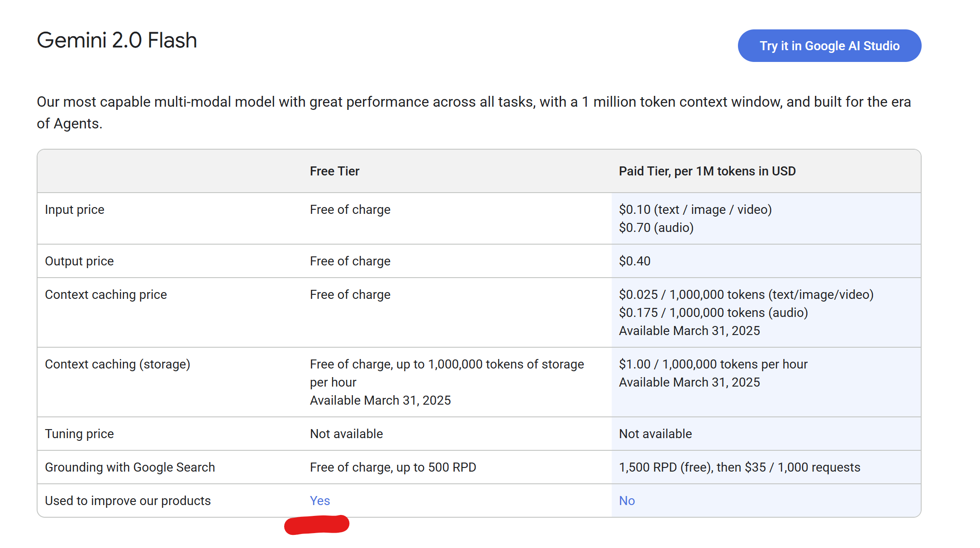Click the Free Tier column header

pyautogui.click(x=334, y=171)
